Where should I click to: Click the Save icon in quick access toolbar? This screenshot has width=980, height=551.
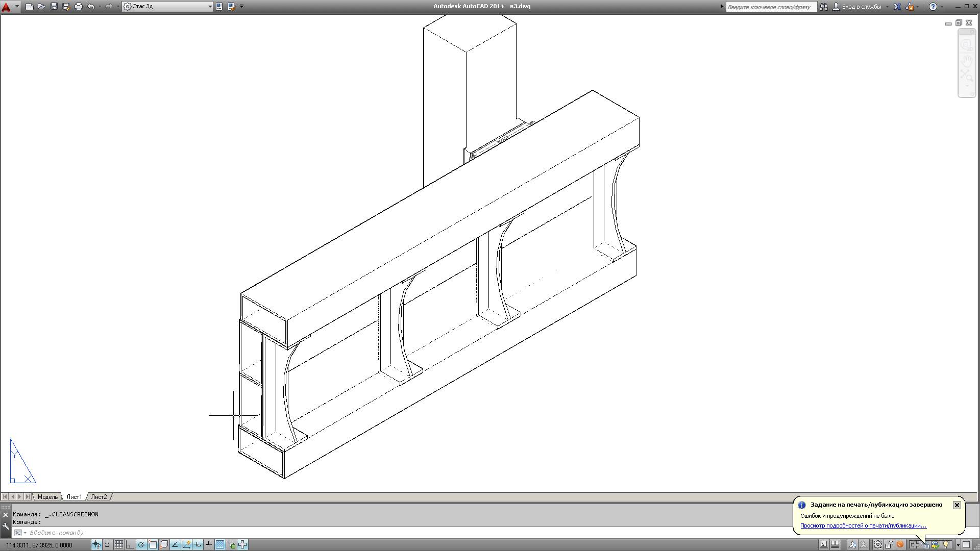tap(54, 7)
